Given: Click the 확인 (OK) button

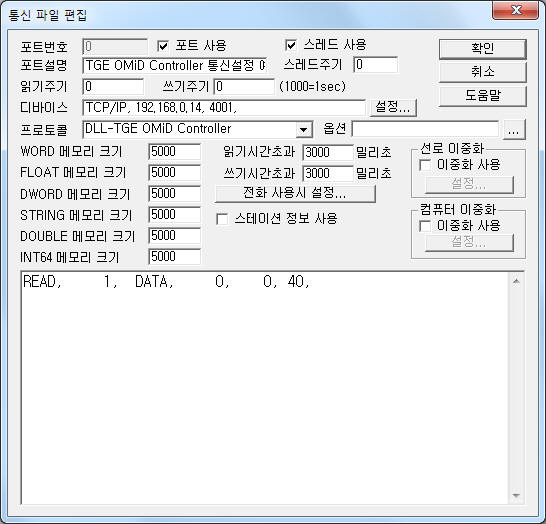Looking at the screenshot, I should (x=482, y=48).
